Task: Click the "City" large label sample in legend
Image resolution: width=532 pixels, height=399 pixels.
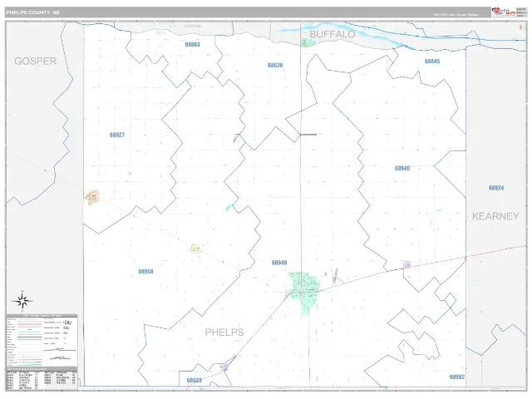Action: [x=67, y=323]
